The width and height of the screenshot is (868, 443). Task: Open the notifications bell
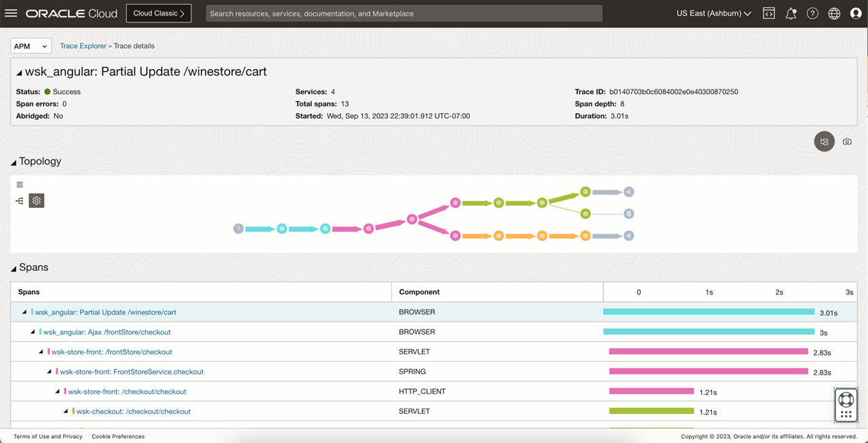point(791,14)
